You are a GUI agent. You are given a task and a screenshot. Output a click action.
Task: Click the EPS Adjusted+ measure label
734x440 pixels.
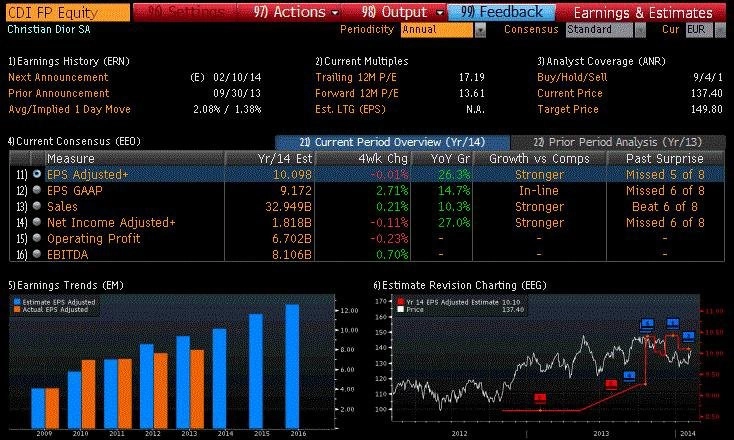pyautogui.click(x=88, y=175)
